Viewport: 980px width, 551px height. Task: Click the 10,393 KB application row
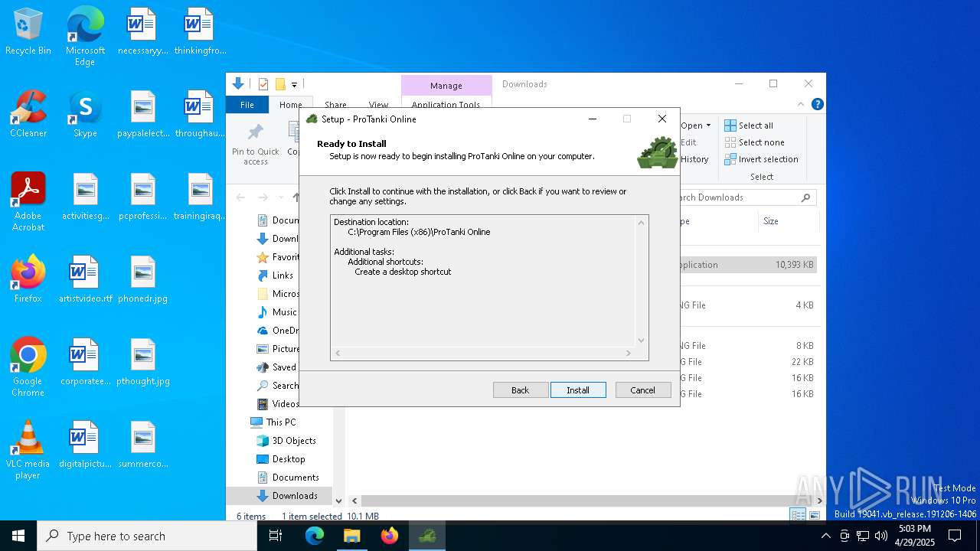(x=748, y=265)
